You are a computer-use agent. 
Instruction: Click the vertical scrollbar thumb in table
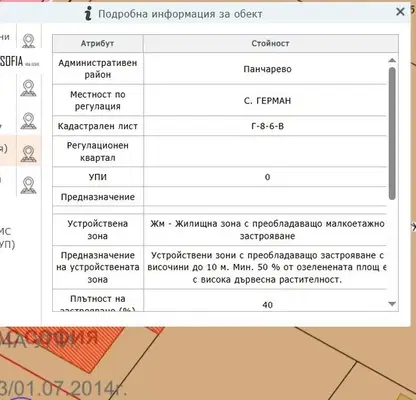click(392, 133)
